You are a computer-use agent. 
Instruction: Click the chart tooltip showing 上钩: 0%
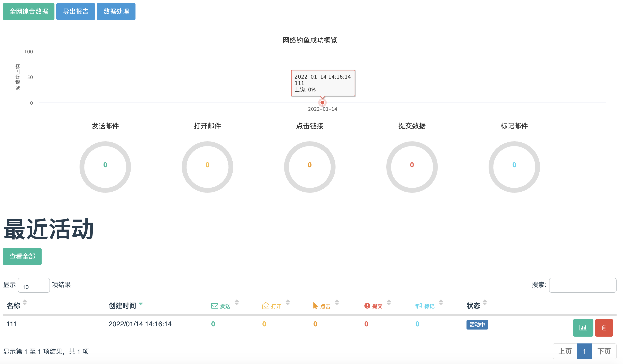tap(323, 83)
